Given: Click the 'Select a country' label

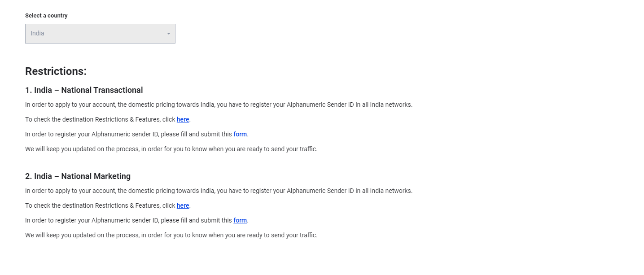Looking at the screenshot, I should (x=46, y=16).
